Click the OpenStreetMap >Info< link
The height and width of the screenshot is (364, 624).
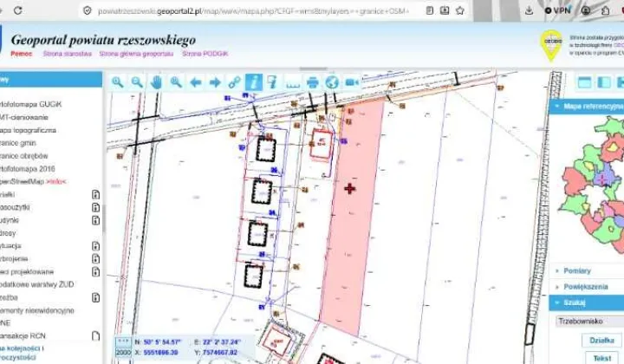(x=55, y=182)
